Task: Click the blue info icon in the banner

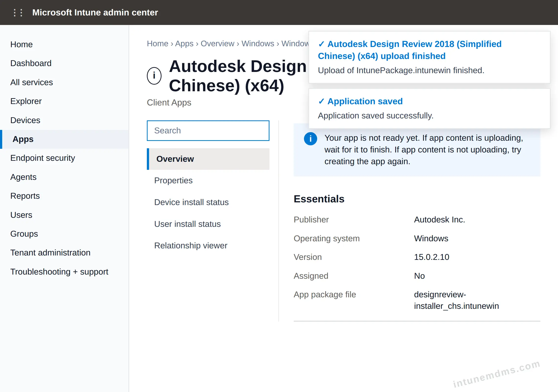Action: tap(310, 139)
